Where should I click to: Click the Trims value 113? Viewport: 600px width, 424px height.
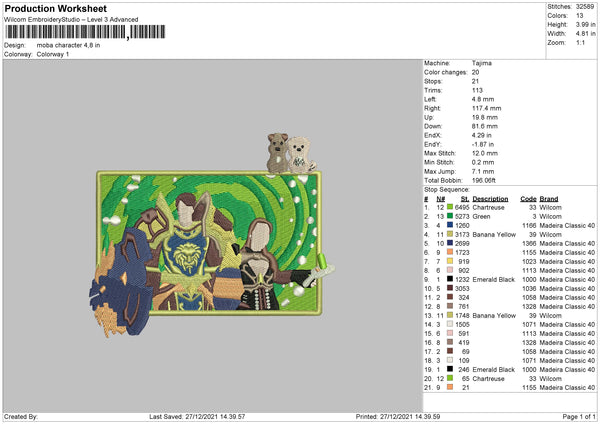(477, 90)
